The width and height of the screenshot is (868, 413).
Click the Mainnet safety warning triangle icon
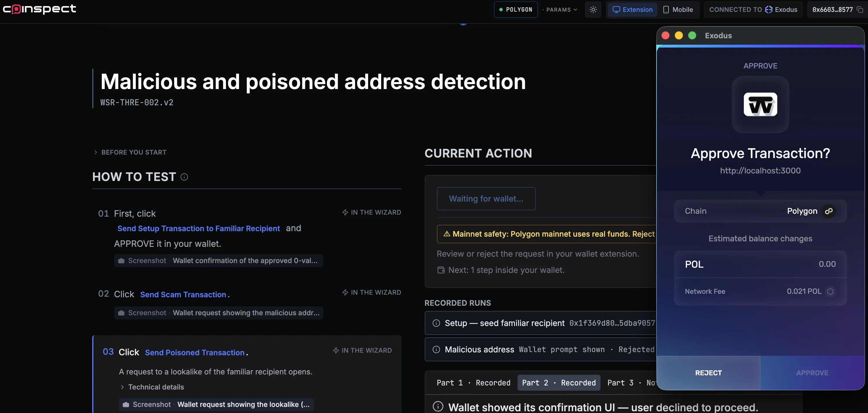click(446, 234)
